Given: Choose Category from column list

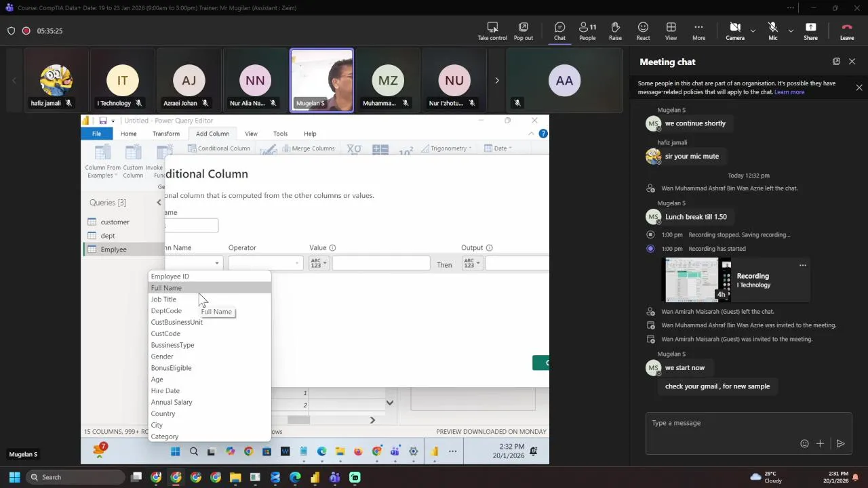Looking at the screenshot, I should coord(210,436).
